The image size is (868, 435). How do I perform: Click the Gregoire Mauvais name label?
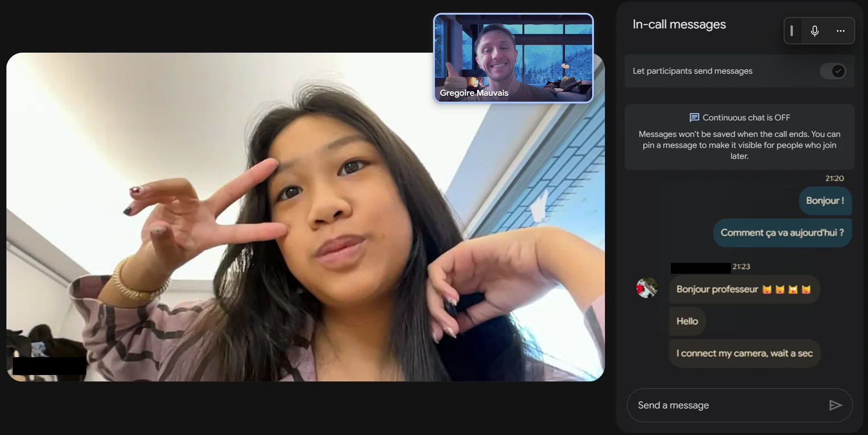click(x=474, y=93)
